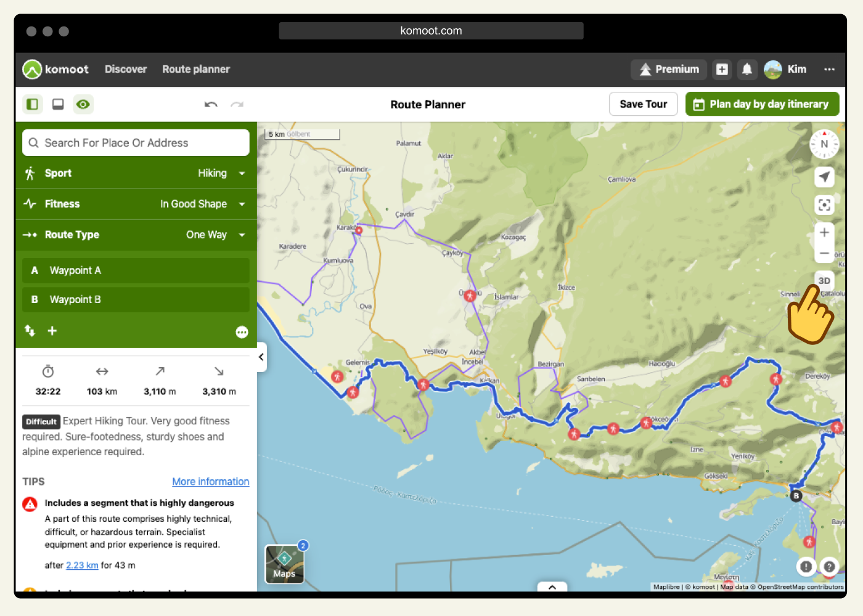Click the Maplibre attribution link
This screenshot has width=863, height=616.
click(x=666, y=587)
